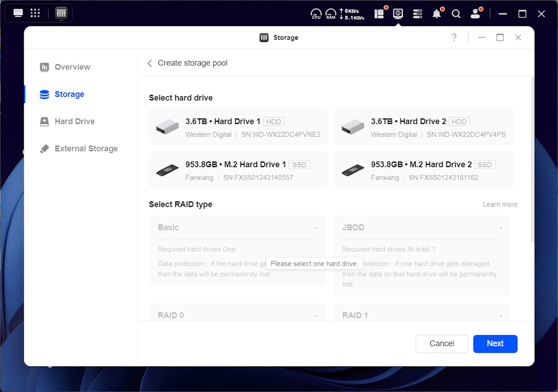This screenshot has height=392, width=558.
Task: Open the Overview sidebar tab
Action: [x=72, y=67]
